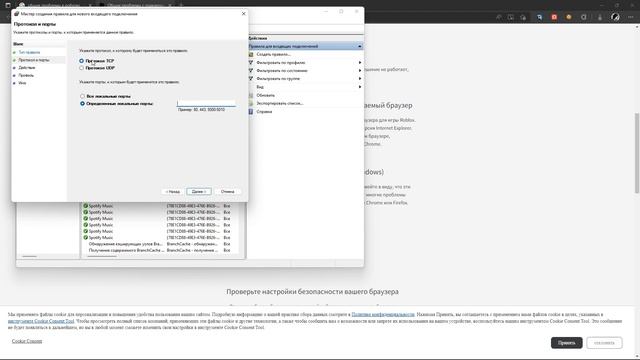Click the orange round extension icon in toolbar

pos(569,17)
